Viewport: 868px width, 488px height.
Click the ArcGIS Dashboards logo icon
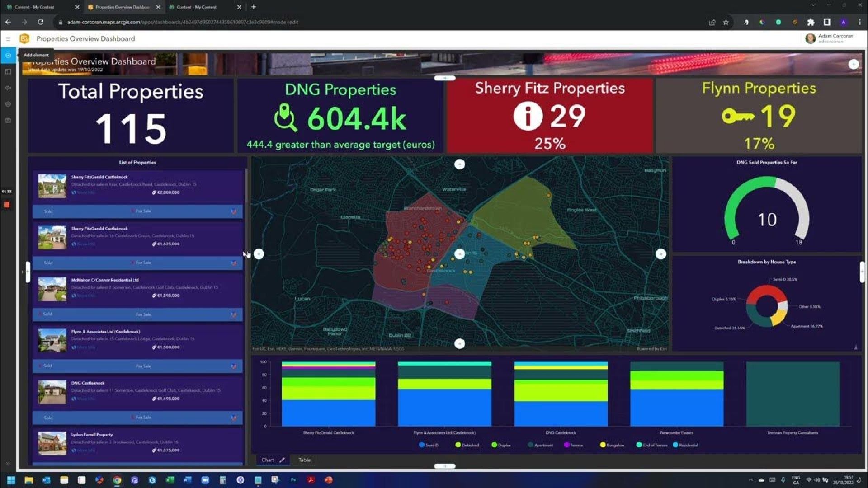click(24, 39)
